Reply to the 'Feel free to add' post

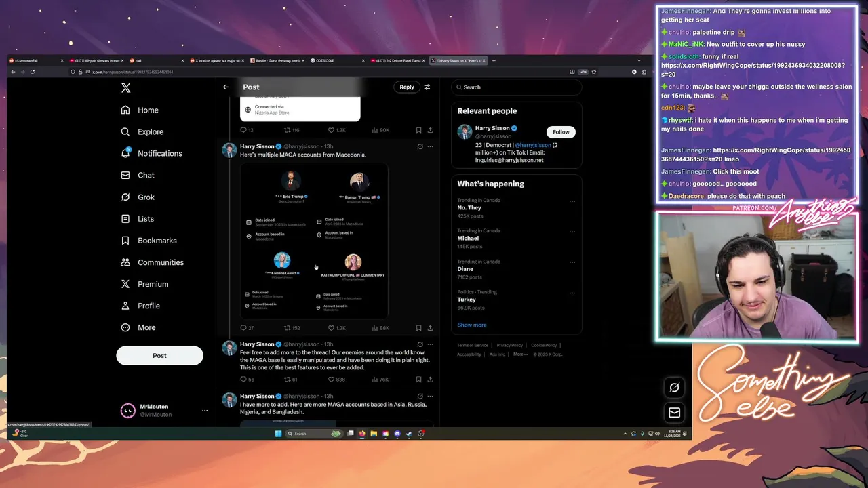pos(247,380)
